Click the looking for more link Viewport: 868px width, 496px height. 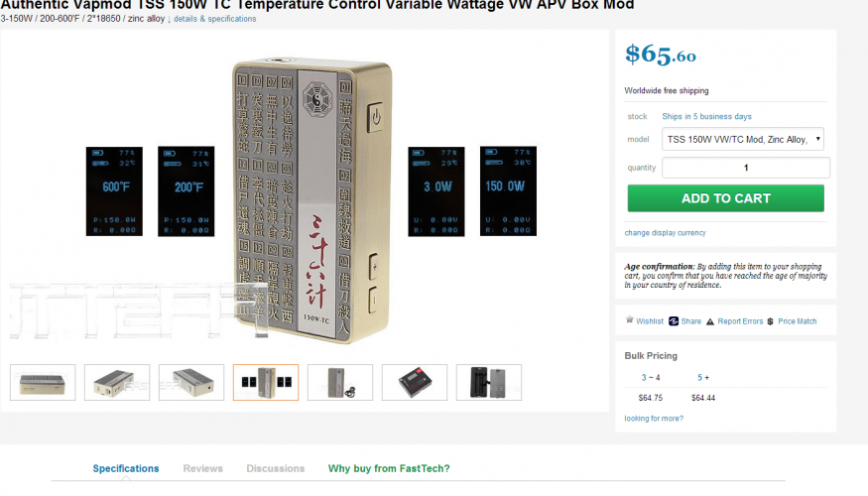point(654,419)
